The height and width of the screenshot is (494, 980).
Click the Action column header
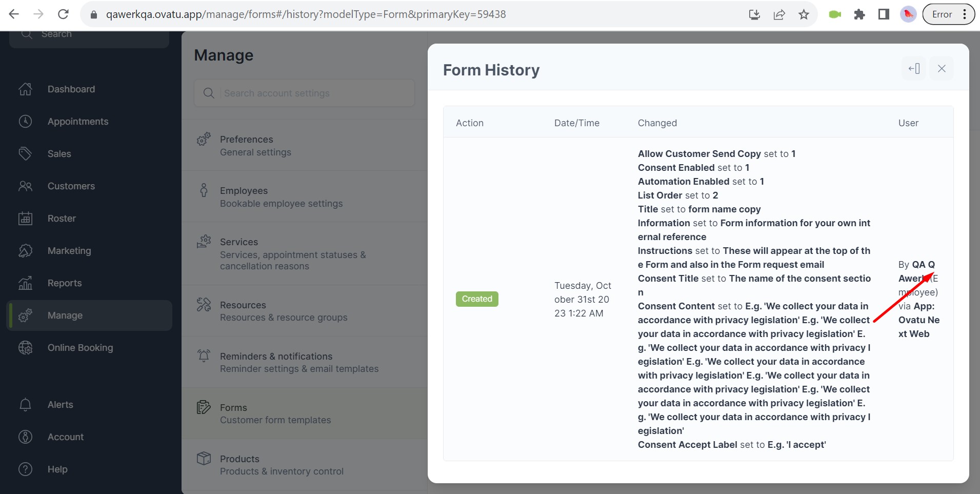click(x=470, y=123)
